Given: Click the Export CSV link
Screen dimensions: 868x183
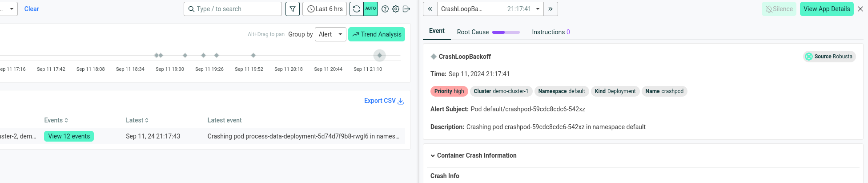Looking at the screenshot, I should click(384, 101).
